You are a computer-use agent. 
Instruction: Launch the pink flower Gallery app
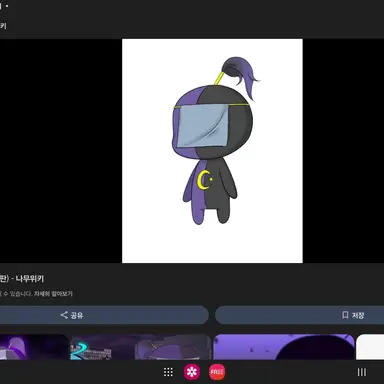pos(192,372)
